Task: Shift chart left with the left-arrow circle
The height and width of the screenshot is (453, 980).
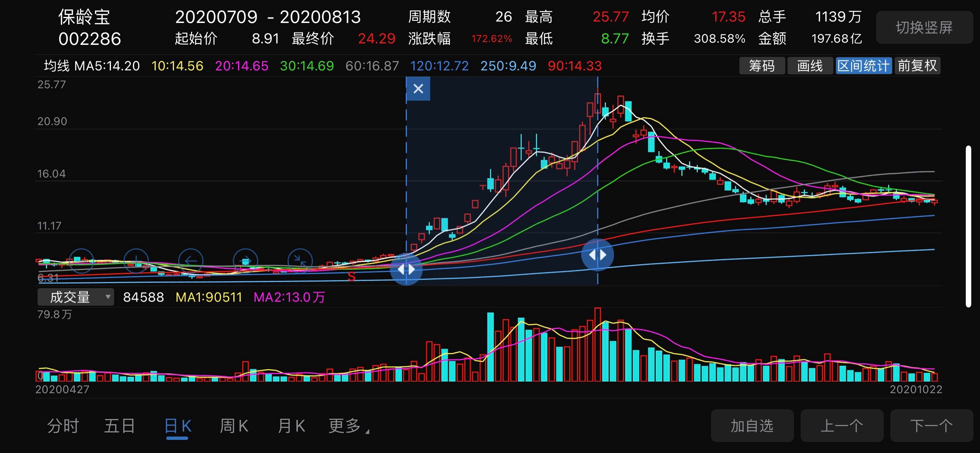Action: [191, 261]
